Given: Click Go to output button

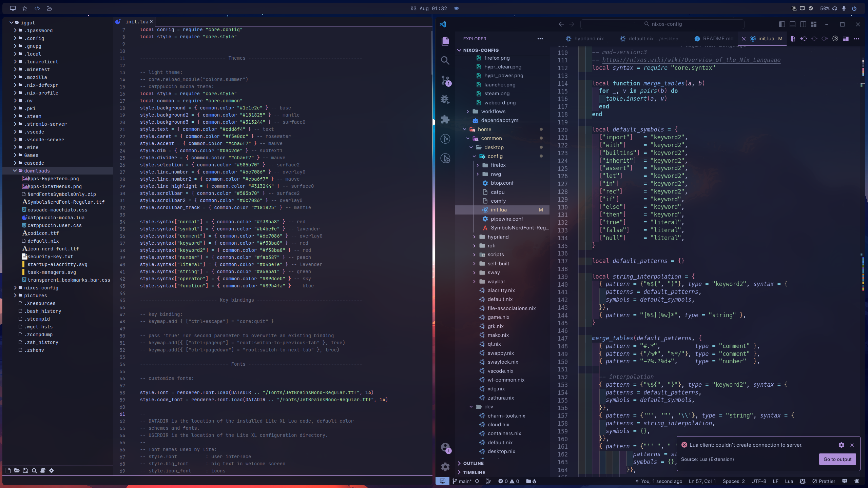Looking at the screenshot, I should [837, 459].
